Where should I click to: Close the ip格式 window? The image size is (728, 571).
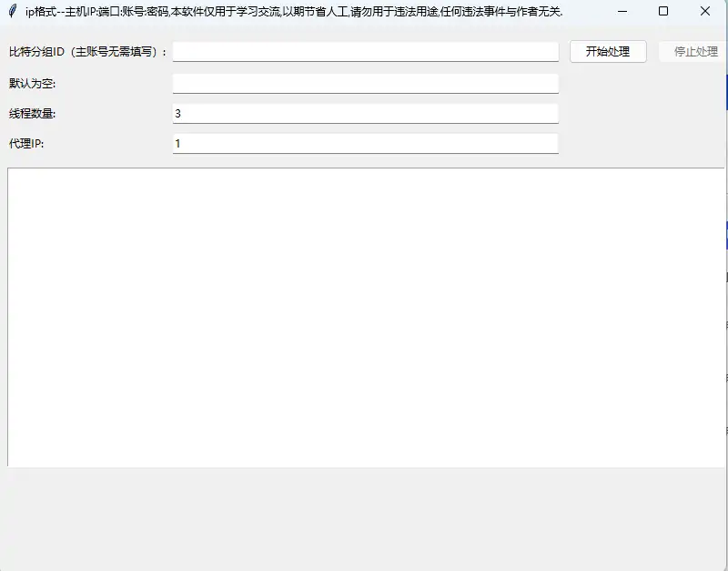[x=704, y=11]
